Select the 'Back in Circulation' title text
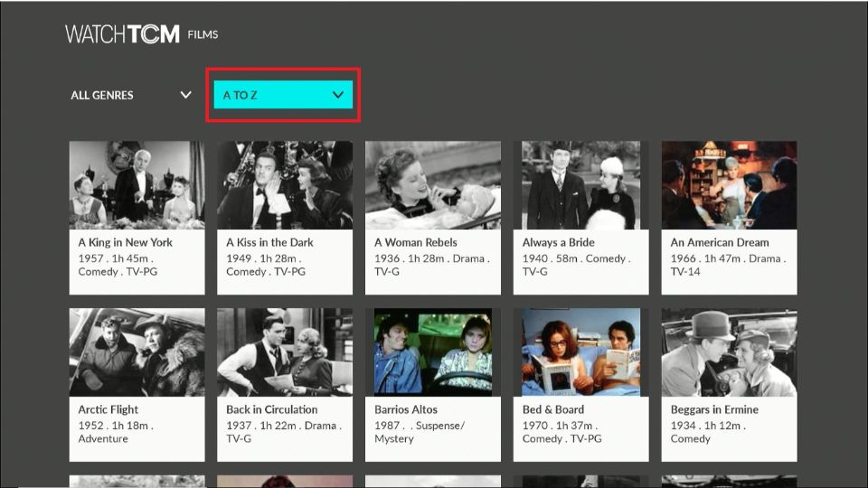This screenshot has width=868, height=488. [272, 409]
